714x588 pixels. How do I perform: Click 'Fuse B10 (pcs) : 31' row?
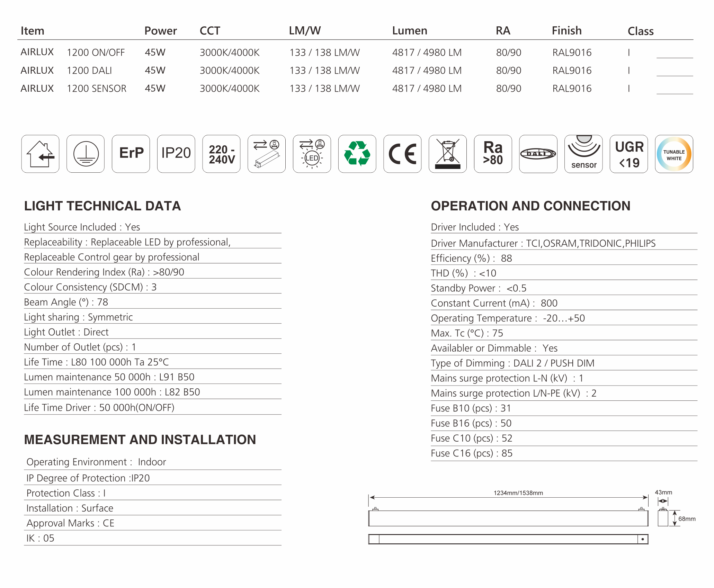(x=564, y=408)
